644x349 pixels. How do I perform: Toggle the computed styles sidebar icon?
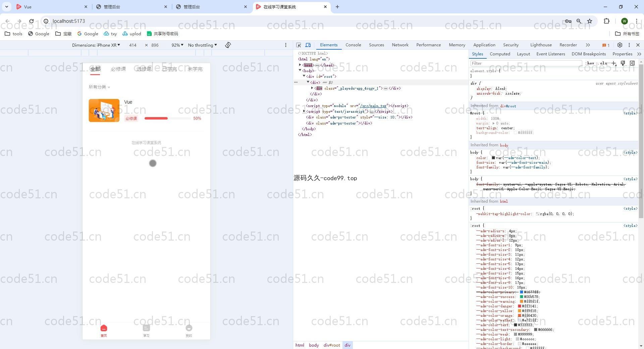[632, 63]
